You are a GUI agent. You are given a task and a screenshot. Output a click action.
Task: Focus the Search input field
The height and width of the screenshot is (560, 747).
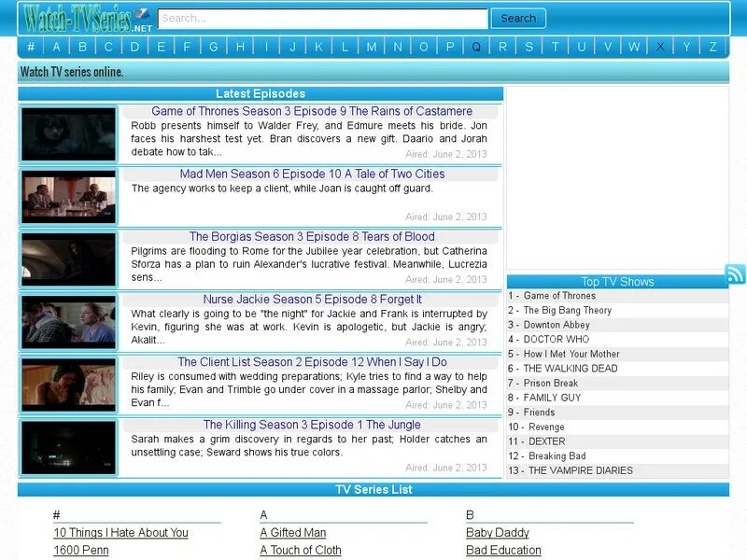click(x=322, y=19)
